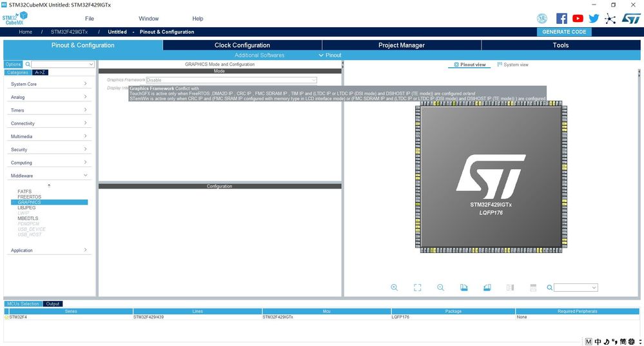Click the ST community network icon
644x346 pixels.
[610, 19]
